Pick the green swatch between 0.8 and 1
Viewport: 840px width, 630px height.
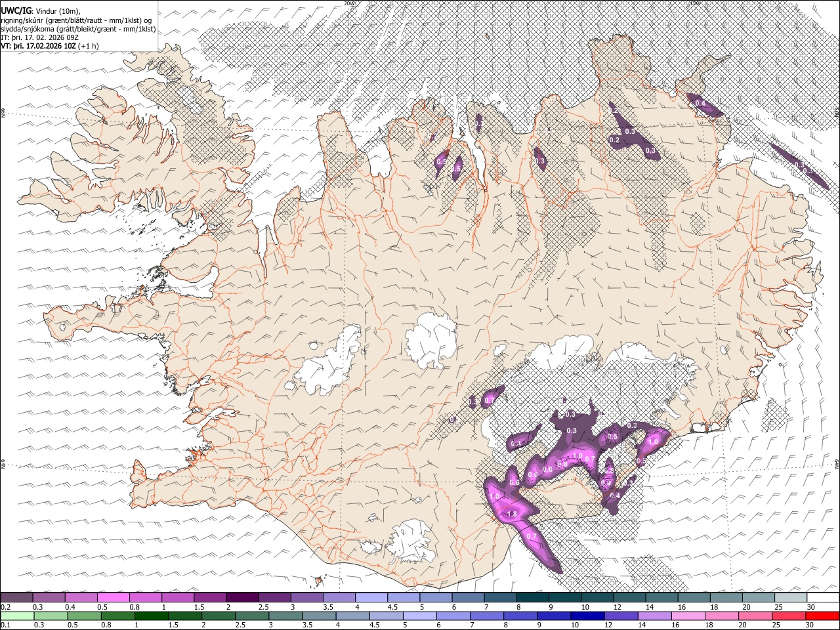[x=117, y=616]
